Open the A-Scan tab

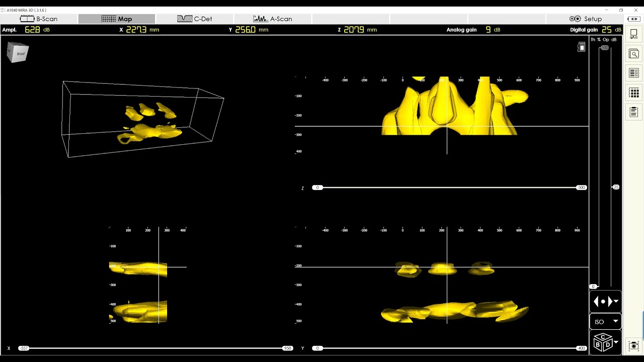point(273,19)
